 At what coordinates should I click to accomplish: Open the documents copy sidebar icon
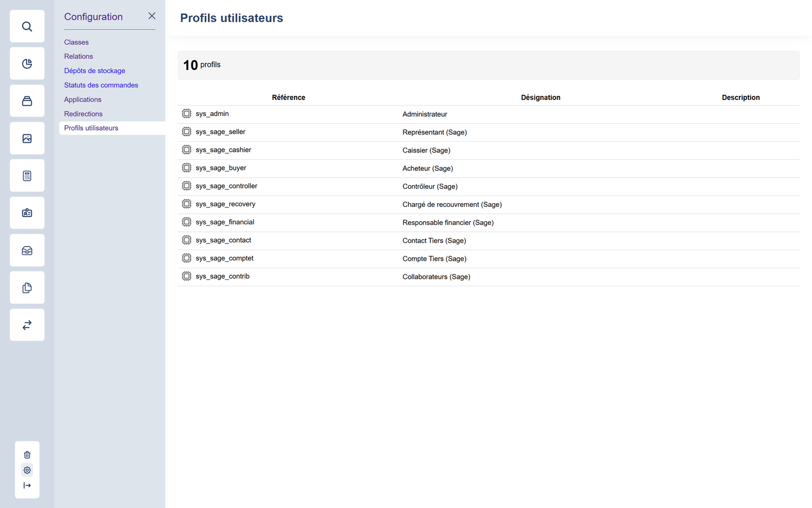tap(27, 288)
